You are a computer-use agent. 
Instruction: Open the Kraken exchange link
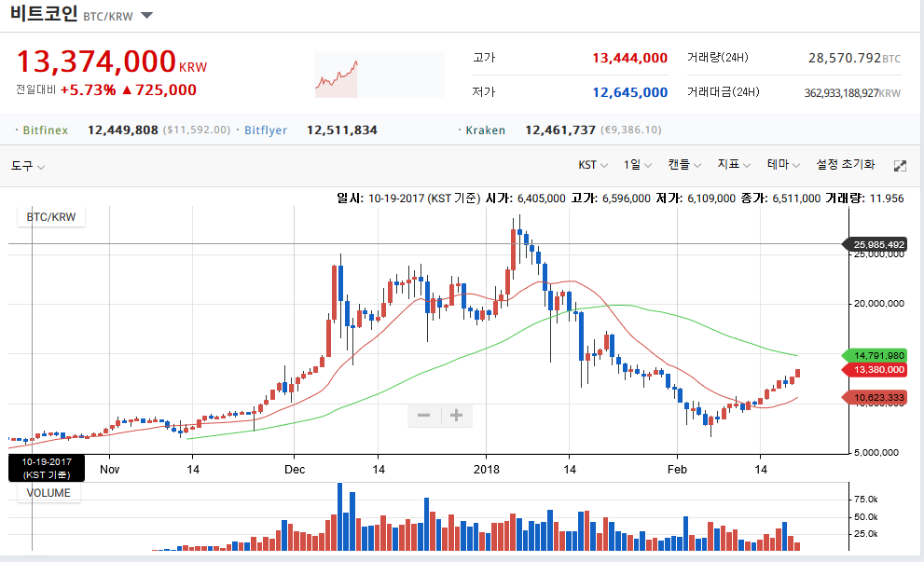tap(486, 130)
